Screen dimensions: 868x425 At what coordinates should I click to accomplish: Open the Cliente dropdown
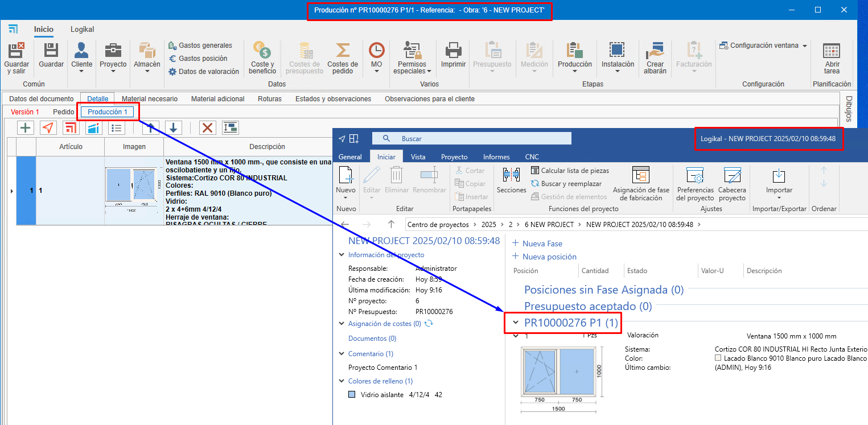coord(81,71)
